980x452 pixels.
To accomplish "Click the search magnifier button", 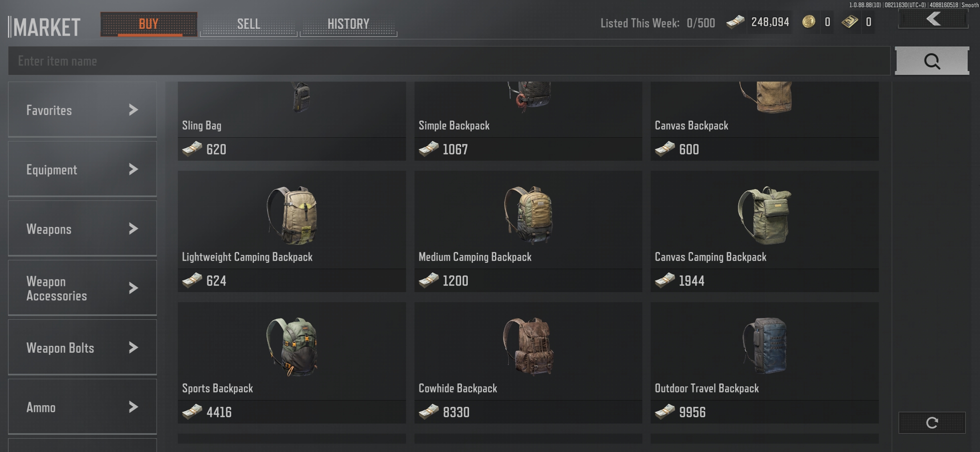I will (x=932, y=61).
